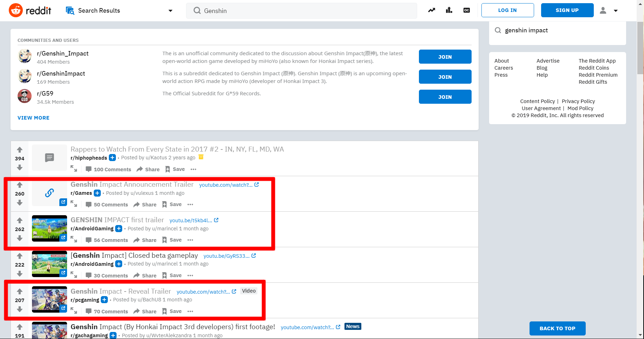The image size is (644, 339).
Task: Downvote the Genshin Impact Announcement Trailer post
Action: tap(20, 203)
